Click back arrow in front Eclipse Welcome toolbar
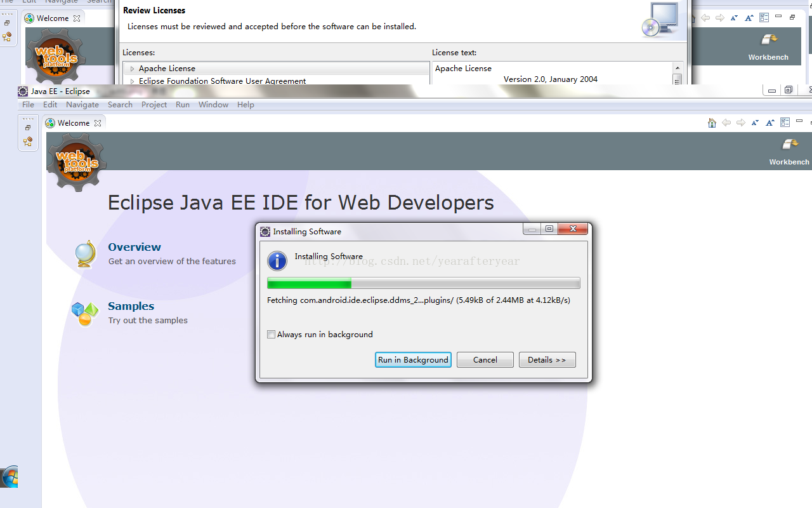The height and width of the screenshot is (508, 812). [x=726, y=123]
